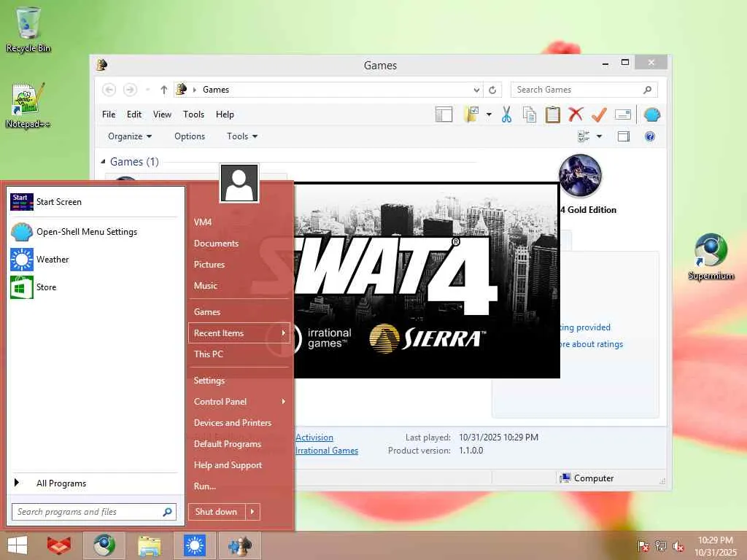Open the Help menu

point(225,114)
